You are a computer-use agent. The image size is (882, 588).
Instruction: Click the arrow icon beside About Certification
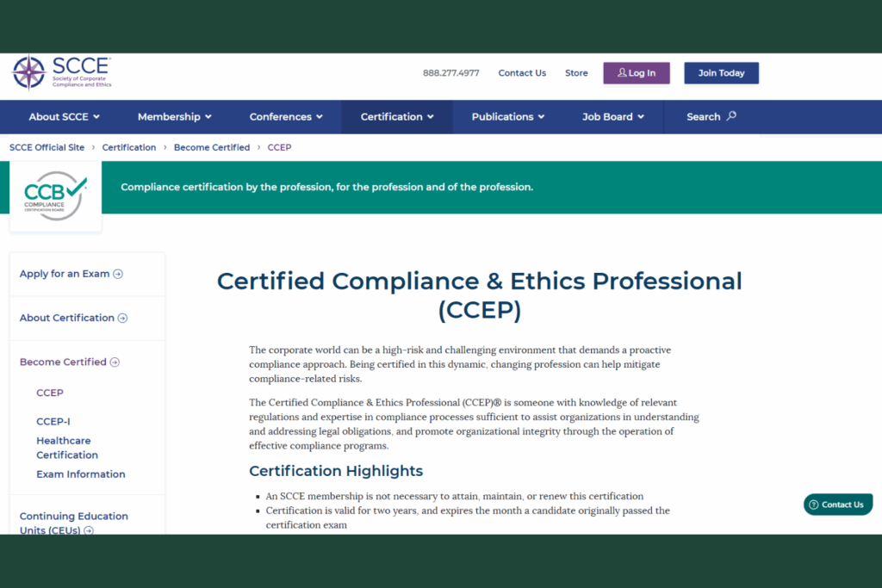[x=122, y=319]
